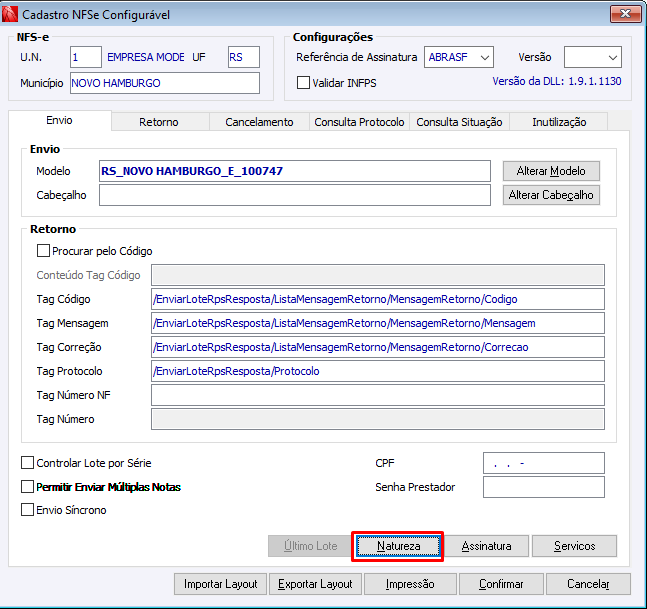Click the Conteúdo Tag Código disabled field
The image size is (647, 609).
[378, 275]
